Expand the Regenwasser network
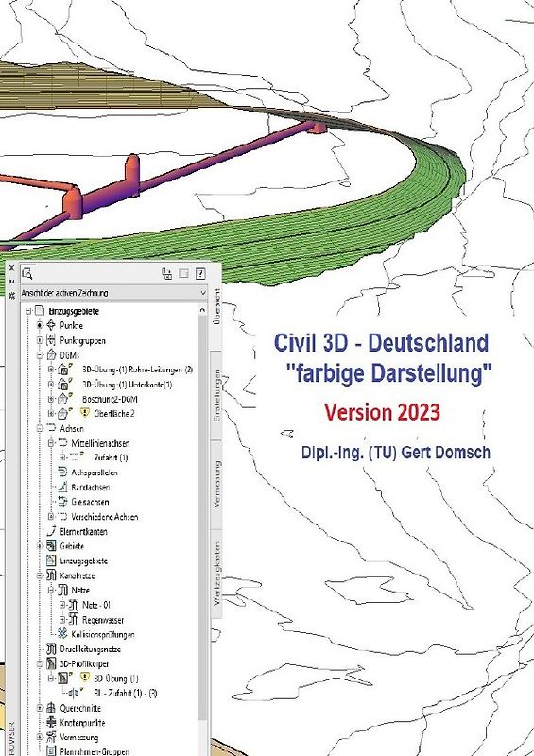The image size is (534, 756). pos(62,620)
